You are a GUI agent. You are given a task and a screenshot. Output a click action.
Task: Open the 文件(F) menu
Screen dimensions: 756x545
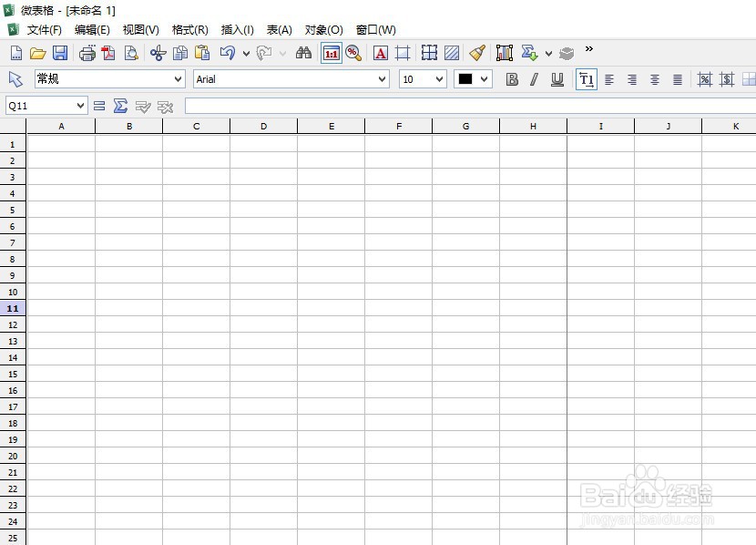coord(44,30)
